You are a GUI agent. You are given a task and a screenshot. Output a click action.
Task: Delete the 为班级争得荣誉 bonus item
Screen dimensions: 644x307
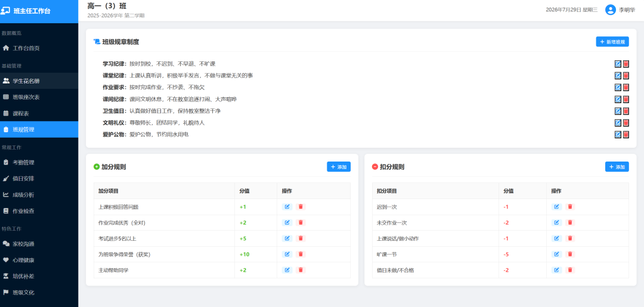click(x=301, y=254)
